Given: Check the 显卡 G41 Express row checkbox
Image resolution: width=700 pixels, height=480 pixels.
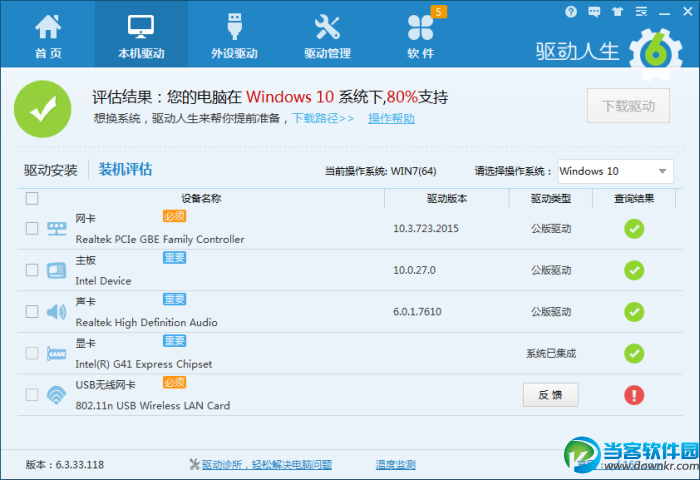Looking at the screenshot, I should (32, 353).
